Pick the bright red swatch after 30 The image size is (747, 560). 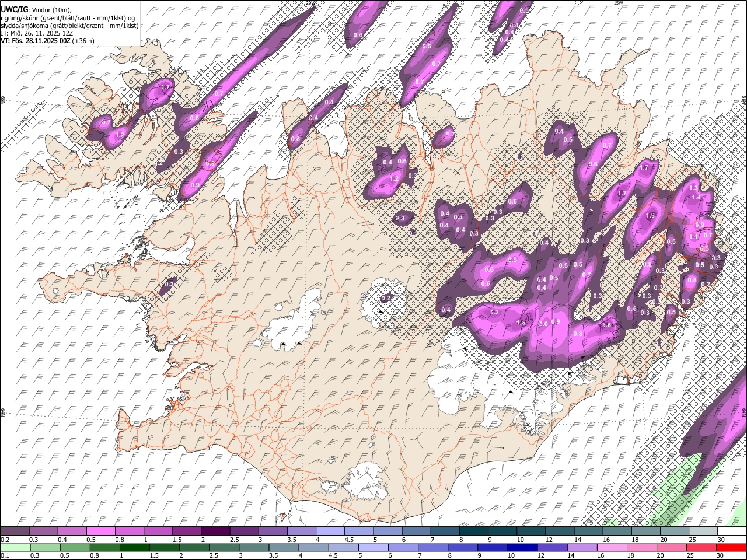(731, 547)
